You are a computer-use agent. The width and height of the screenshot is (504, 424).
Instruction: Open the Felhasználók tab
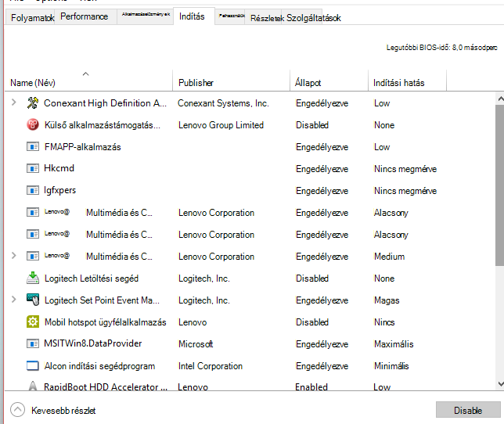pyautogui.click(x=231, y=16)
